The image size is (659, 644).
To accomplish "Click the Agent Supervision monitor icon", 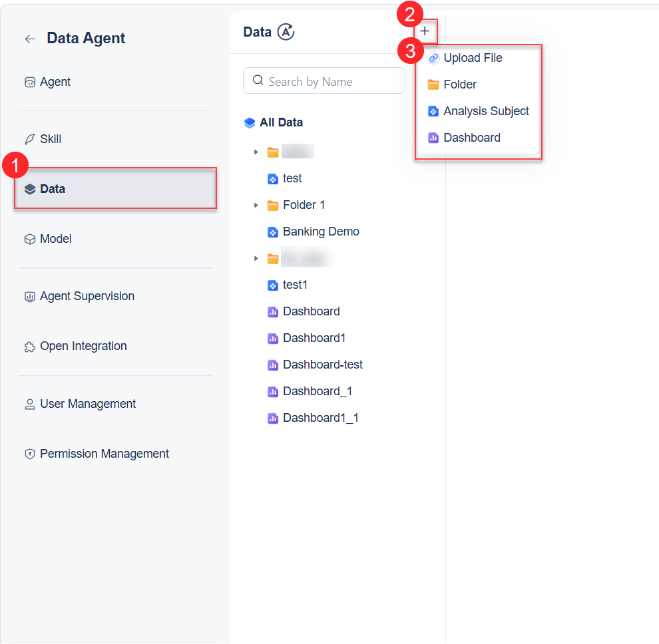I will pos(30,297).
